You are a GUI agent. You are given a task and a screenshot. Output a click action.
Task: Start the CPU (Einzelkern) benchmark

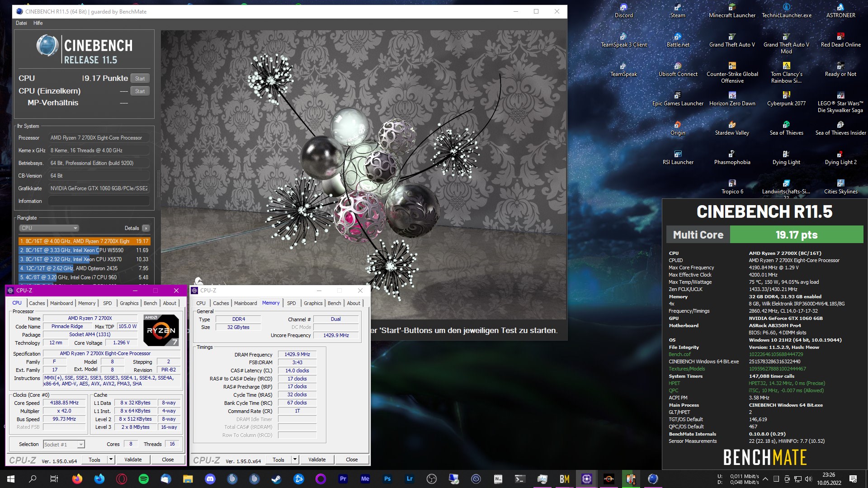click(x=140, y=91)
